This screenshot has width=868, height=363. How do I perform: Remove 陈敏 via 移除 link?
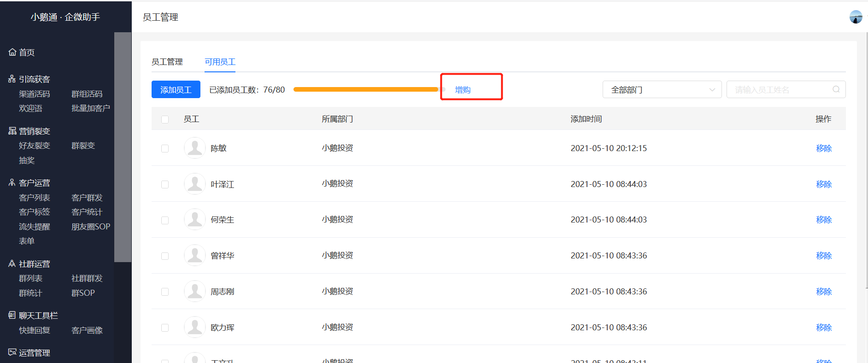pyautogui.click(x=824, y=148)
